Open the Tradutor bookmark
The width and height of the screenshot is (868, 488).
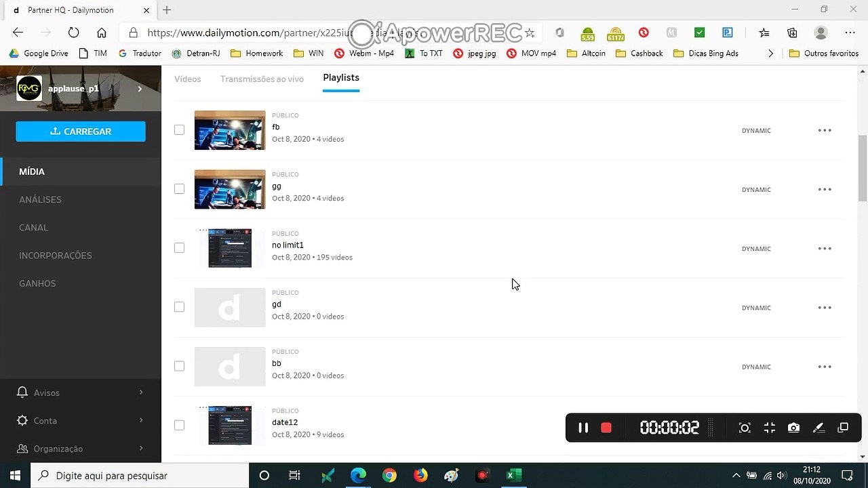(140, 54)
